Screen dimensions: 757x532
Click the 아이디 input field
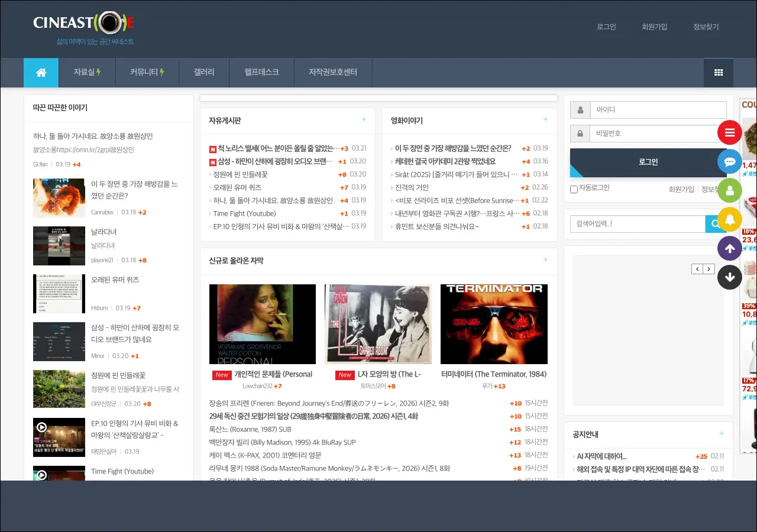[658, 110]
